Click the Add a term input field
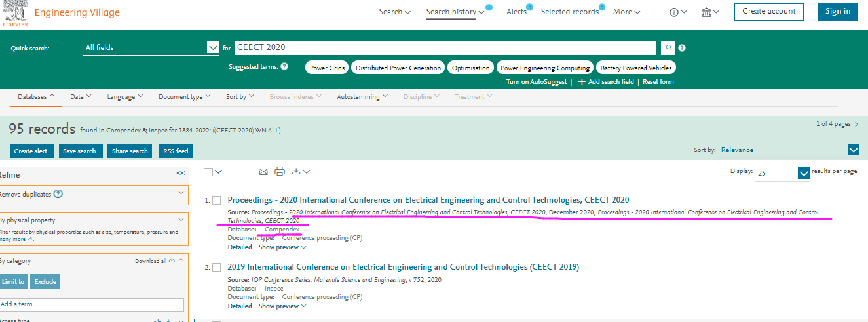 (x=92, y=304)
